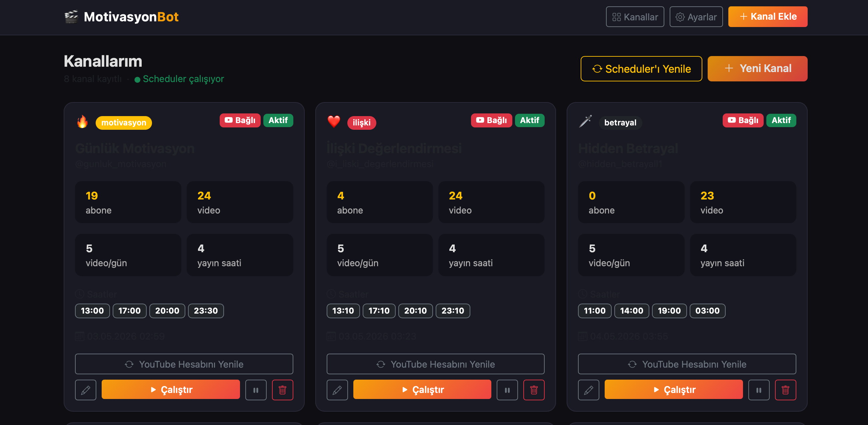Click the betrayal category tag

coord(620,122)
